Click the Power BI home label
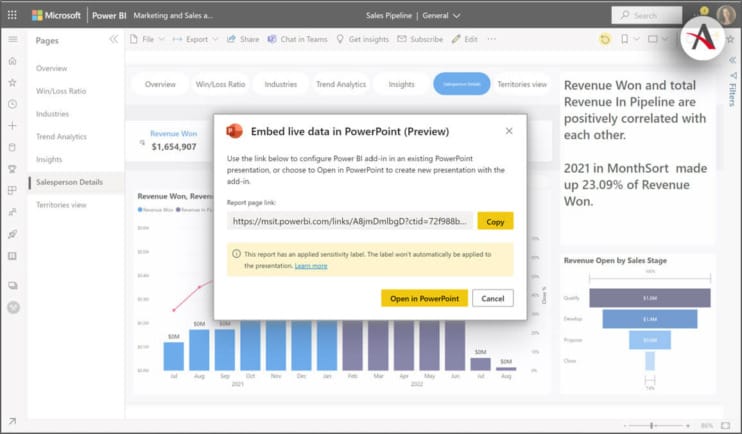 pos(109,15)
